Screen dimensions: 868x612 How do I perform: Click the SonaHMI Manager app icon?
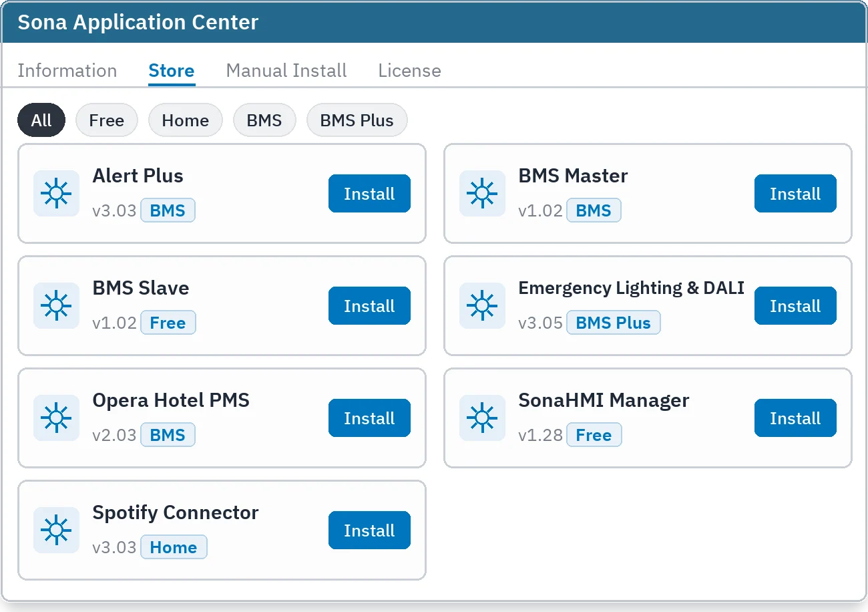pyautogui.click(x=482, y=418)
